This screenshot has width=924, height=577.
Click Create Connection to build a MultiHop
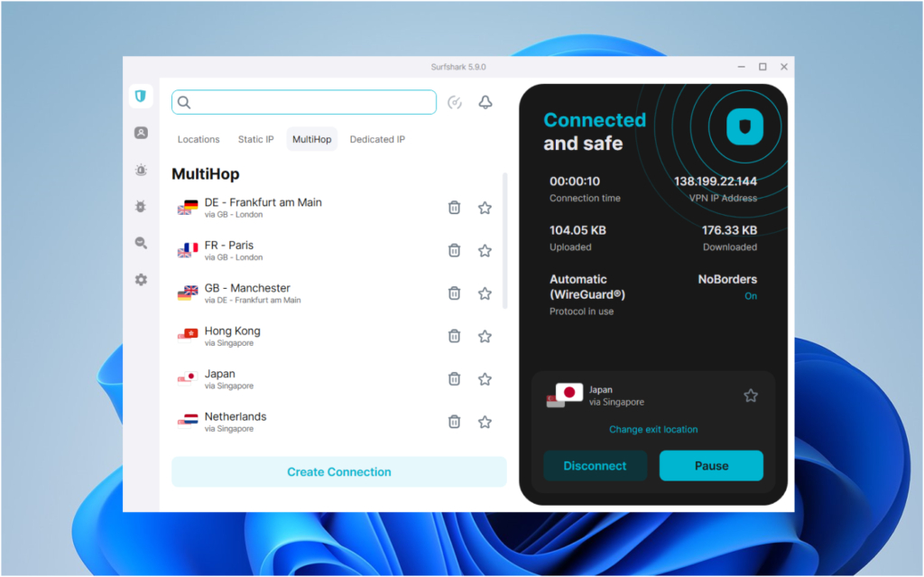coord(338,471)
